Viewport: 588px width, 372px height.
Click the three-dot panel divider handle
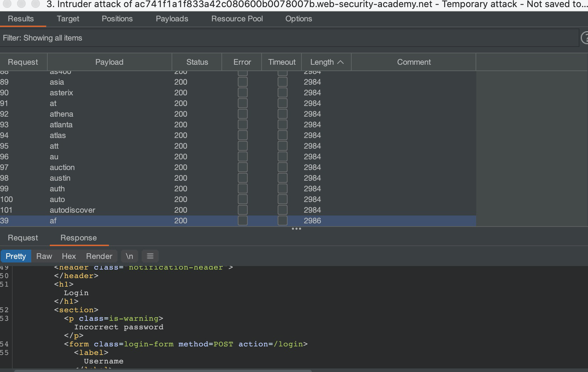(x=296, y=229)
